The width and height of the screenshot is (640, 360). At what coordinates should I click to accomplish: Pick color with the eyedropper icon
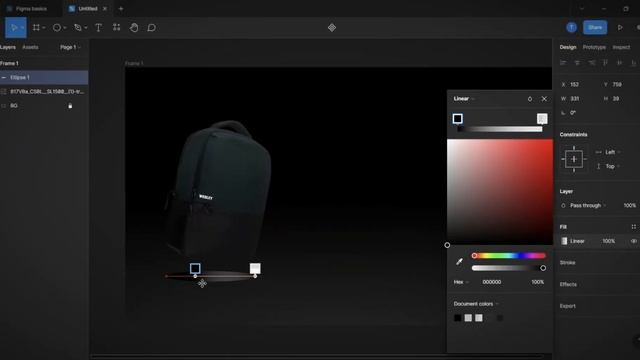[x=459, y=261]
